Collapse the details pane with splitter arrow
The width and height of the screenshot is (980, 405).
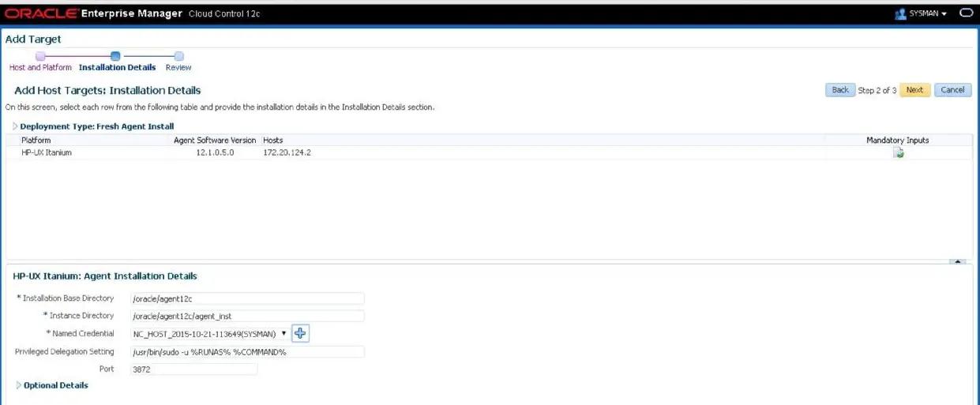click(957, 261)
